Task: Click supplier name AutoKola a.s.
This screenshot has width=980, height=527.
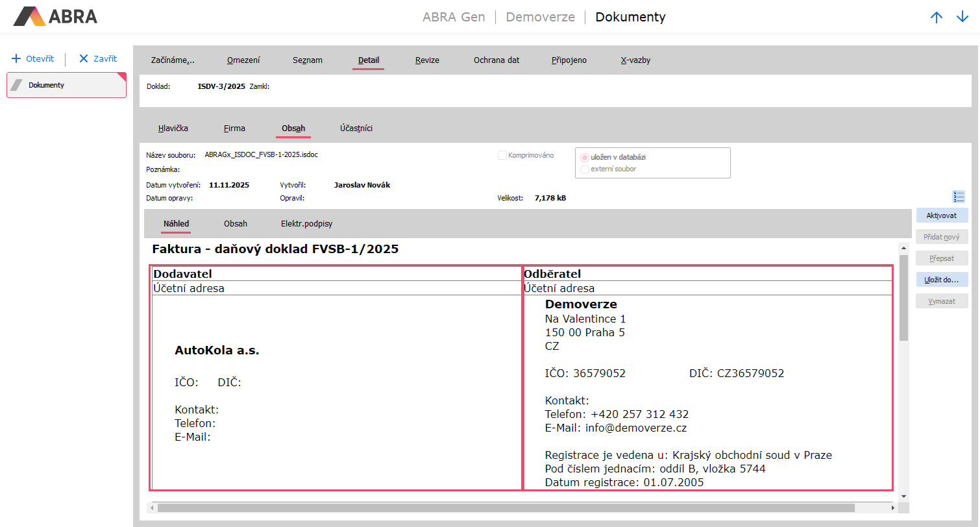Action: tap(217, 350)
